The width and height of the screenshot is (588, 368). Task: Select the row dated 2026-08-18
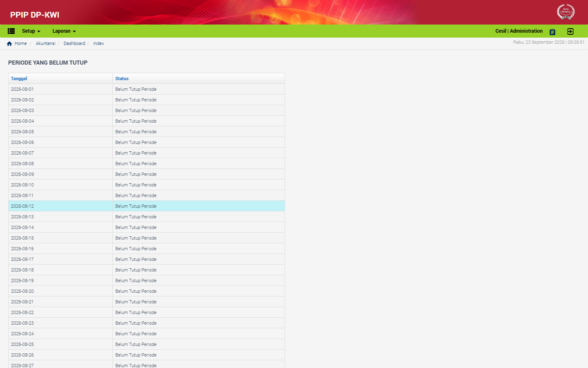[x=147, y=270]
